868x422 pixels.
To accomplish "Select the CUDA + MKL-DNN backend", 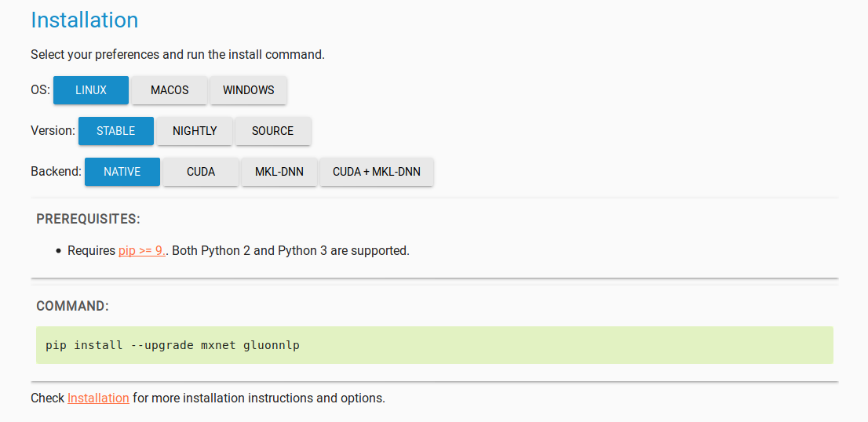I will pos(377,172).
